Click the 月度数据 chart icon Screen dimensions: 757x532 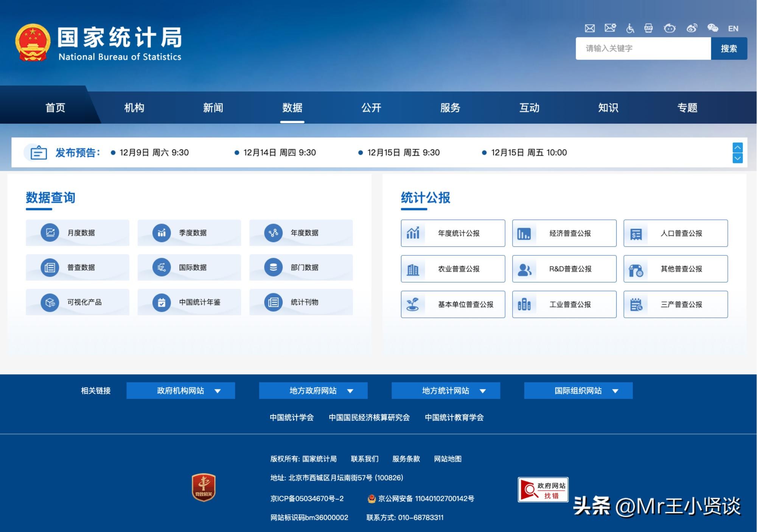(x=50, y=233)
